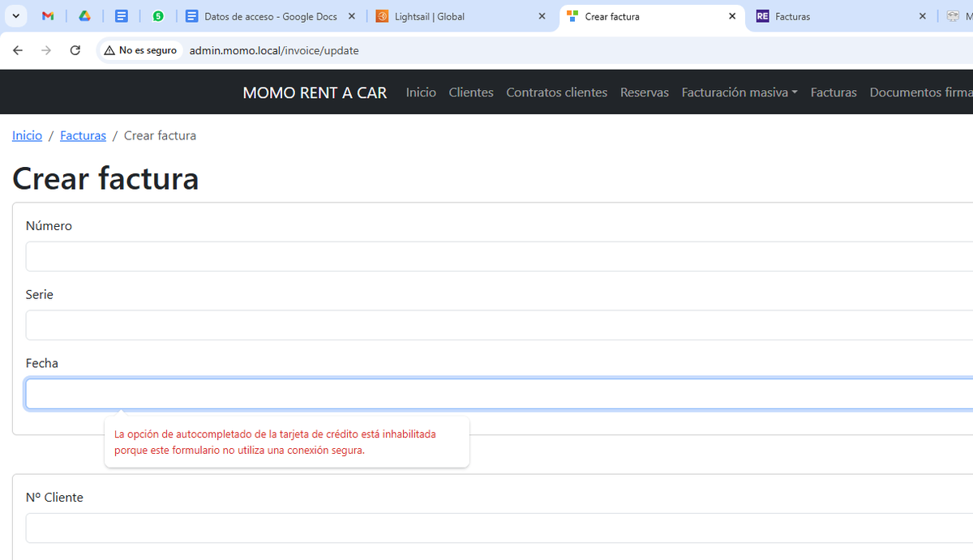Open Clientes in the navbar

click(471, 92)
